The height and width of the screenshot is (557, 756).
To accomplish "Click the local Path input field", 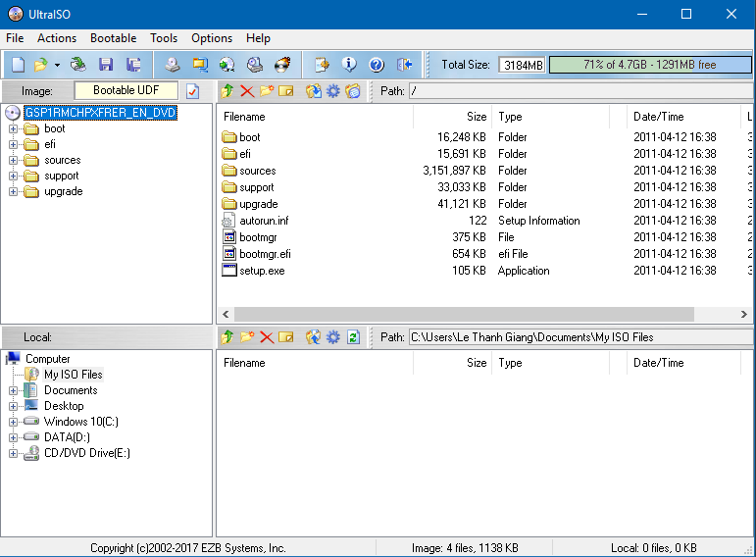I will click(580, 337).
